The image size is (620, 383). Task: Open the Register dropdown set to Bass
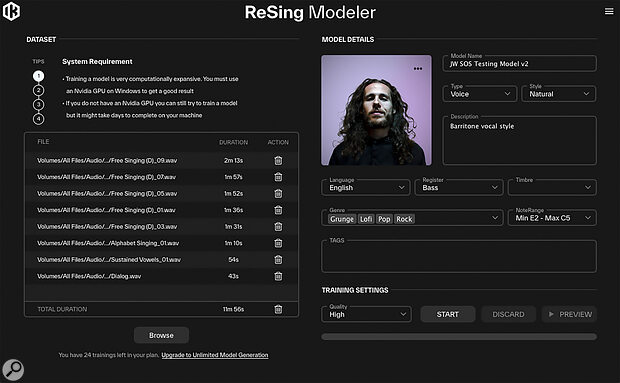459,187
